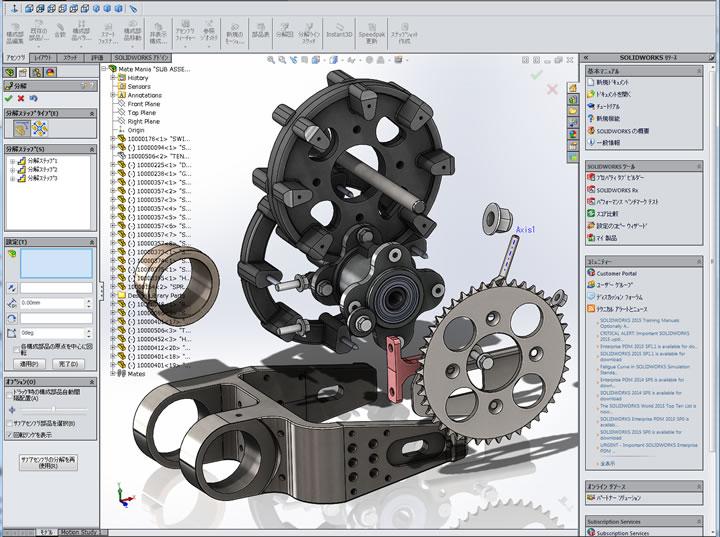Screen dimensions: 720x537
Task: Expand 分解ステップ2 in the steps list
Action: pyautogui.click(x=12, y=170)
